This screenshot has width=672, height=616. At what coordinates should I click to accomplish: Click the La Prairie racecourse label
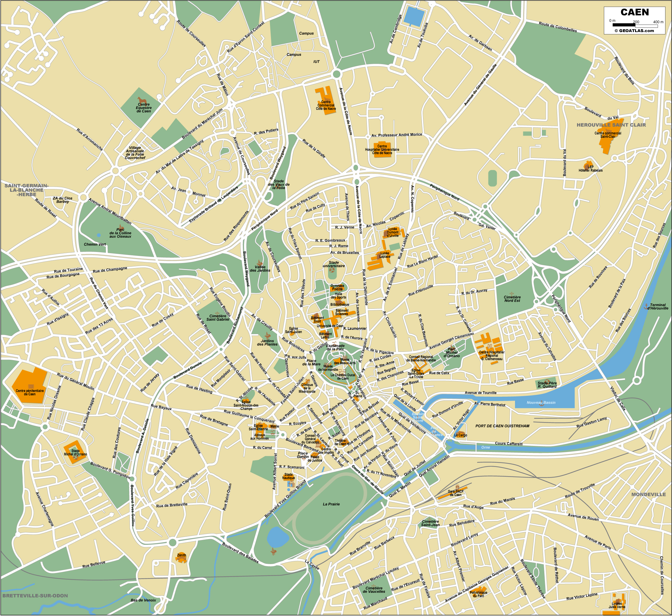point(331,504)
